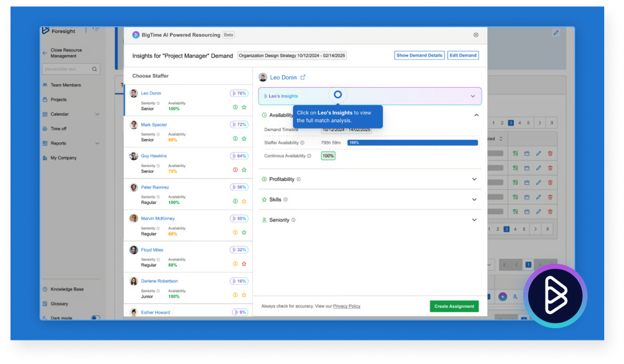Viewport: 624px width, 364px height.
Task: Click the info icon next to Staffer Availability
Action: point(302,143)
